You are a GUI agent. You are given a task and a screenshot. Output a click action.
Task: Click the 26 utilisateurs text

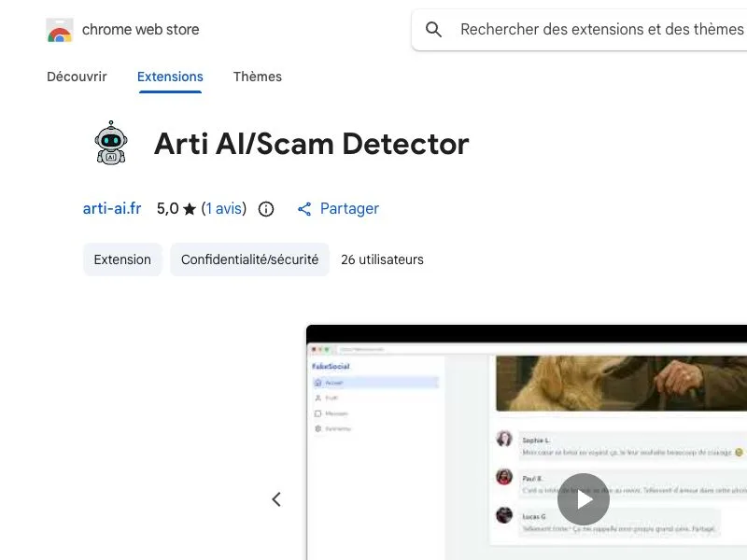[x=382, y=259]
